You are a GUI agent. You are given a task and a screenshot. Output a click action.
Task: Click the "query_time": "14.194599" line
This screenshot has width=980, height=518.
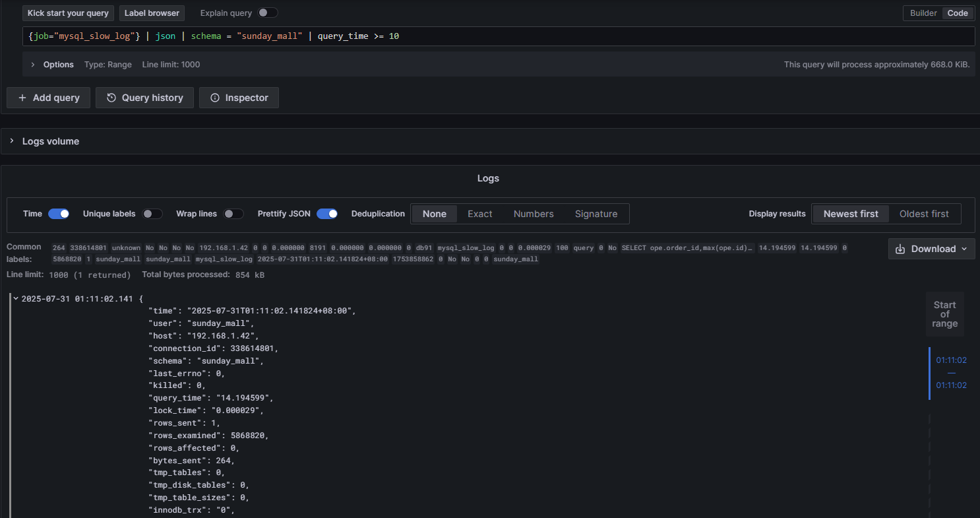[211, 398]
